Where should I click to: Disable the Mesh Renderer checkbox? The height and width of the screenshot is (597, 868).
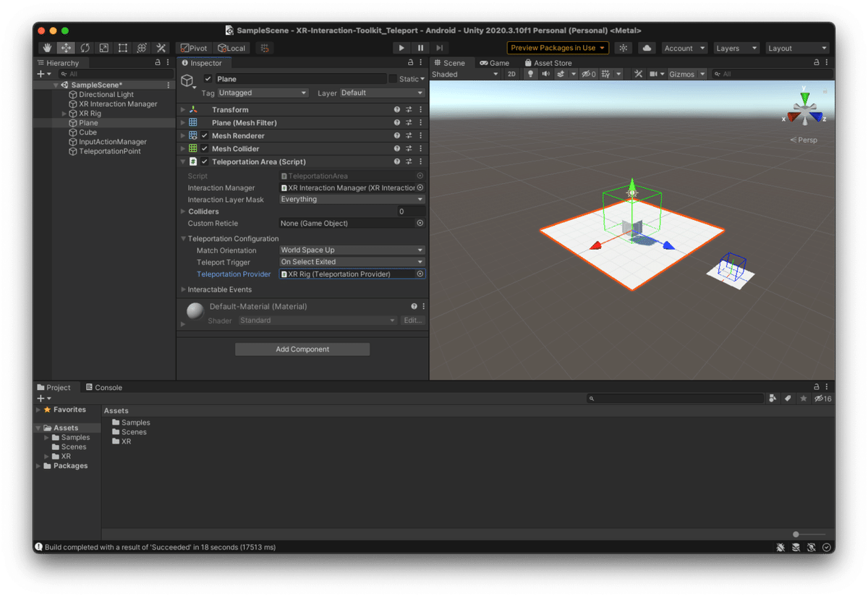205,136
